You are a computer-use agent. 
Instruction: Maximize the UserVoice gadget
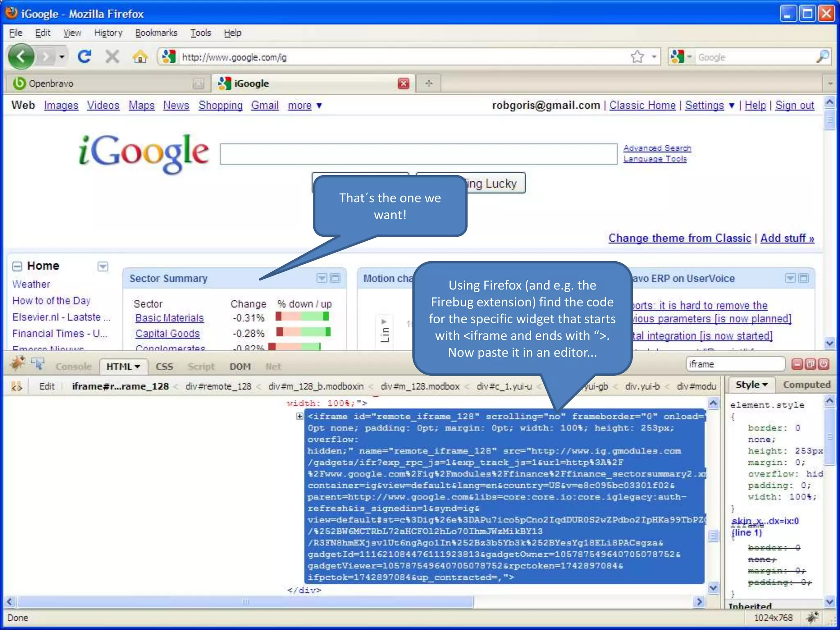coord(803,278)
